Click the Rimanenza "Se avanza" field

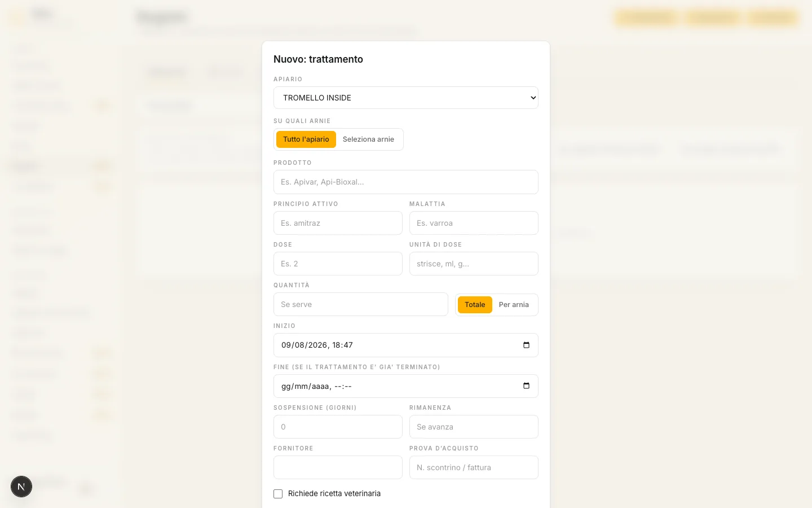tap(474, 427)
